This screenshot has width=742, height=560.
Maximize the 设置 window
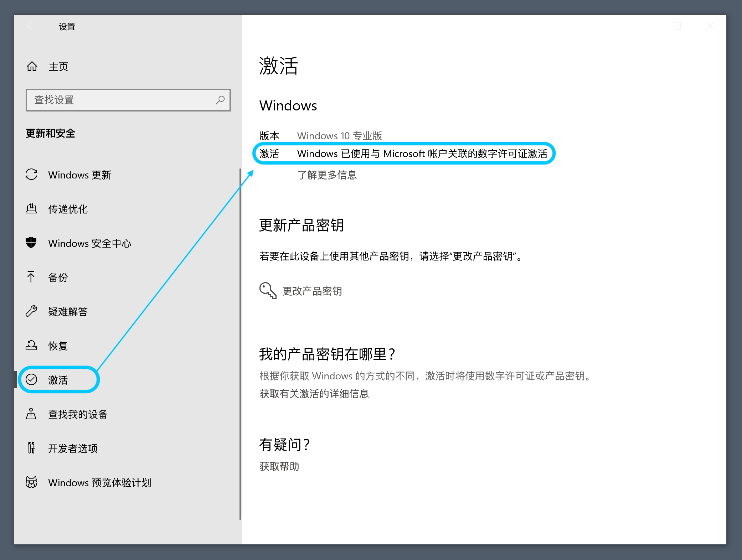(677, 26)
